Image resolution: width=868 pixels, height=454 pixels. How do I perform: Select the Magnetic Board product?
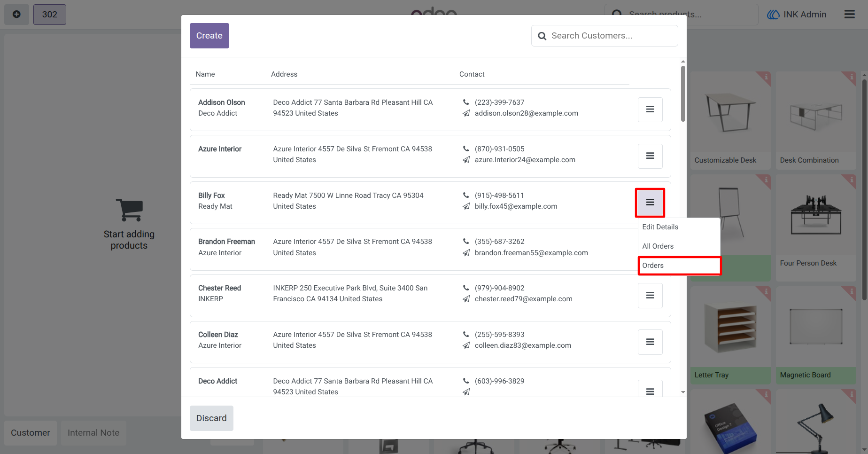(x=816, y=335)
